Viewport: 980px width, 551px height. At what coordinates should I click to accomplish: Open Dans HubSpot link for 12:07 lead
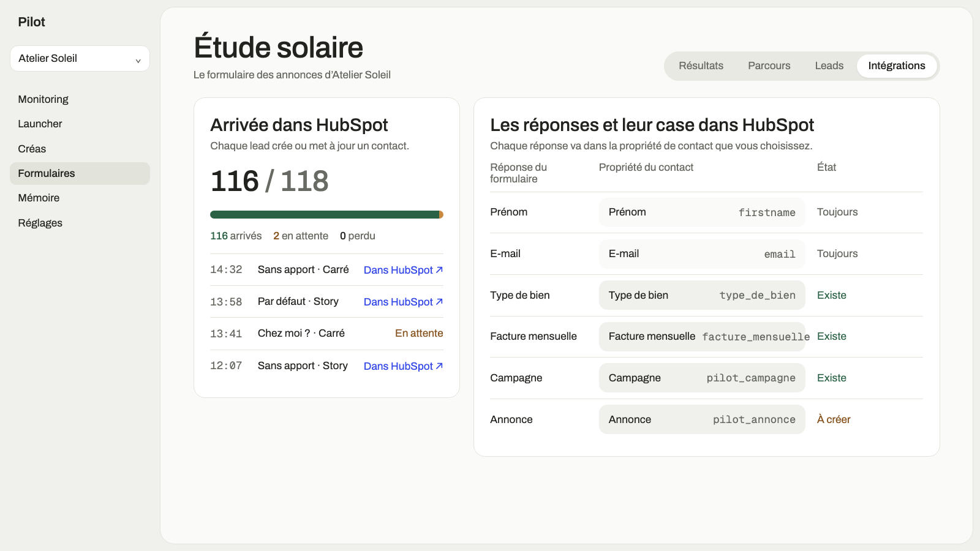(x=403, y=366)
